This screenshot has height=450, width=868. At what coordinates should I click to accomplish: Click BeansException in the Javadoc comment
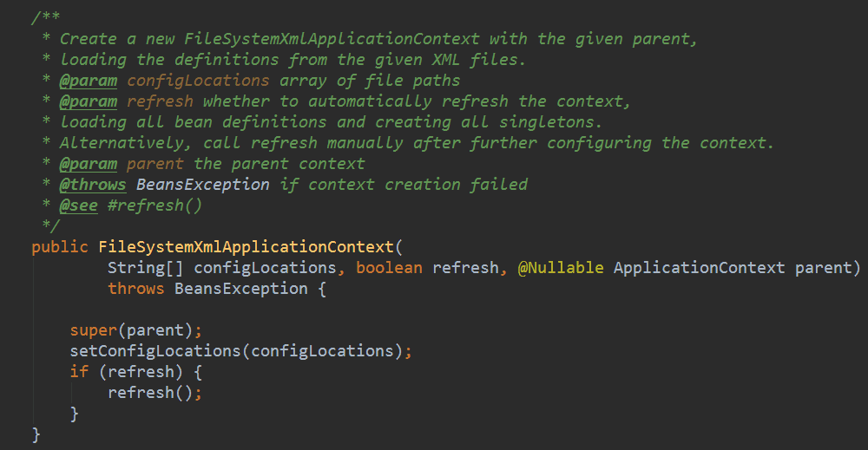pos(202,184)
